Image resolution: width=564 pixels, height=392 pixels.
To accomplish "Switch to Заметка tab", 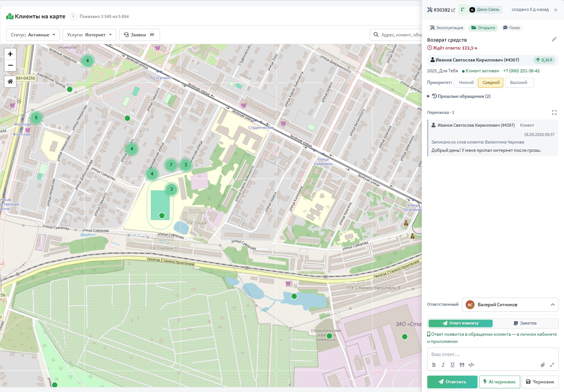I will coord(525,323).
